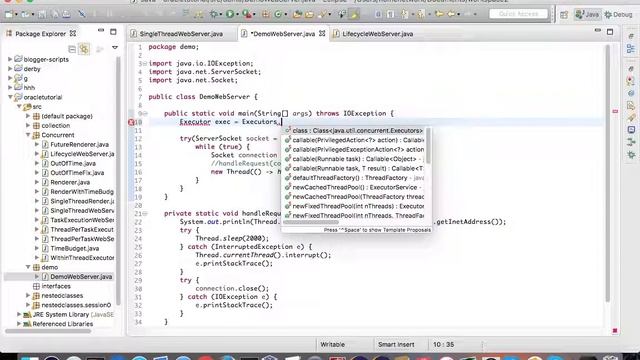Select FutureRenderer.java in Package Explorer

tap(79, 144)
